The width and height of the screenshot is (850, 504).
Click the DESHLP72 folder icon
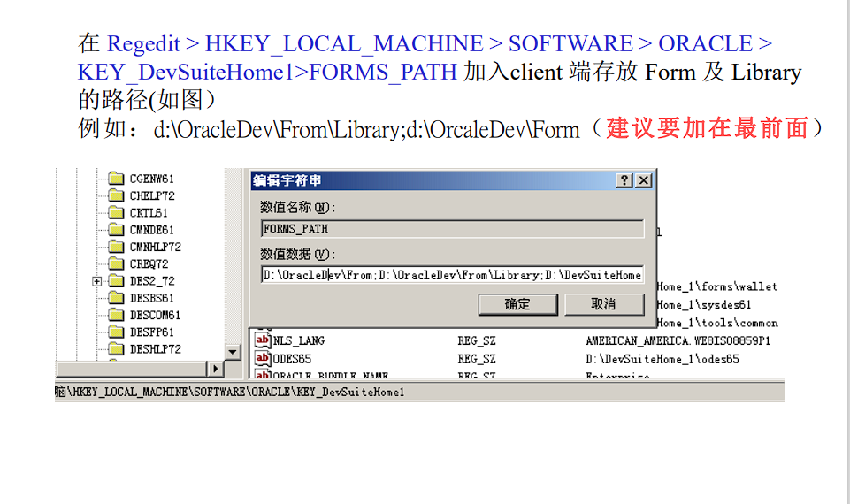click(x=116, y=349)
